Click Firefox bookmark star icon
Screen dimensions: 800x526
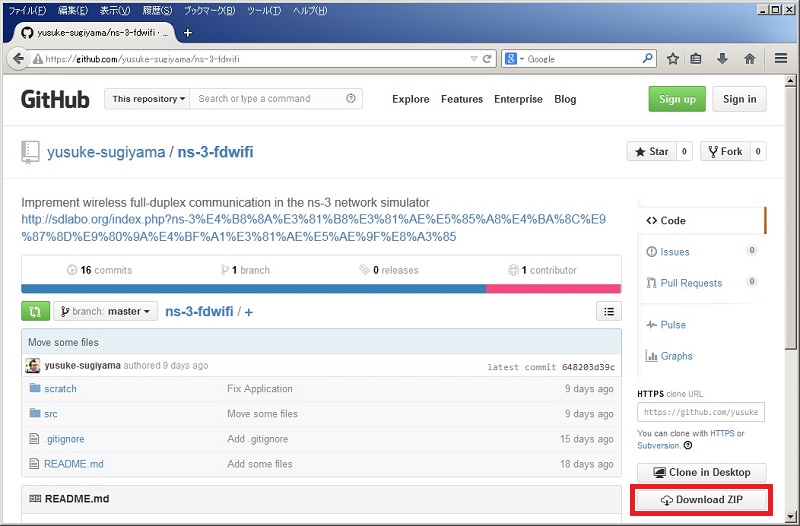(x=673, y=59)
